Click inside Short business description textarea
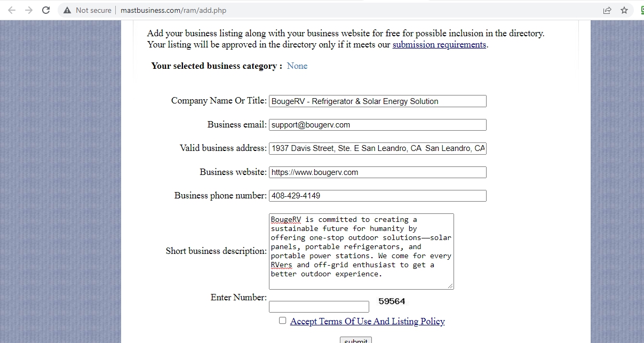This screenshot has height=343, width=644. (361, 251)
